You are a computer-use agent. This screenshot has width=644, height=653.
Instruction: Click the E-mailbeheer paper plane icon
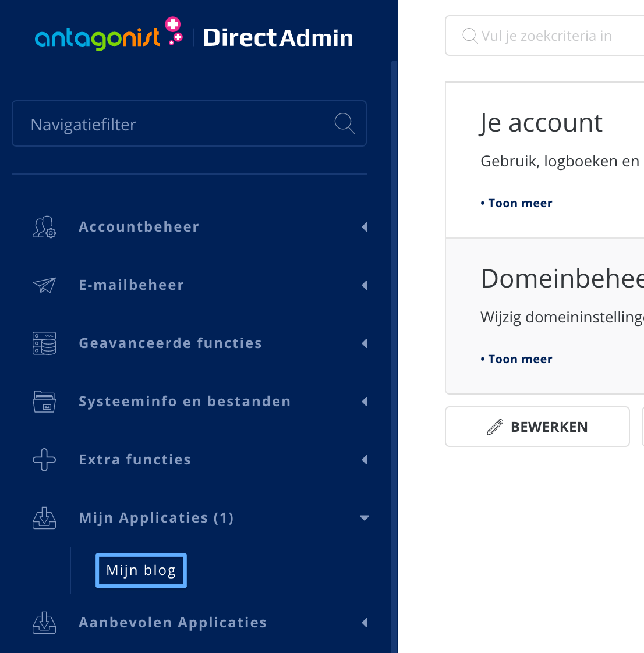click(44, 285)
